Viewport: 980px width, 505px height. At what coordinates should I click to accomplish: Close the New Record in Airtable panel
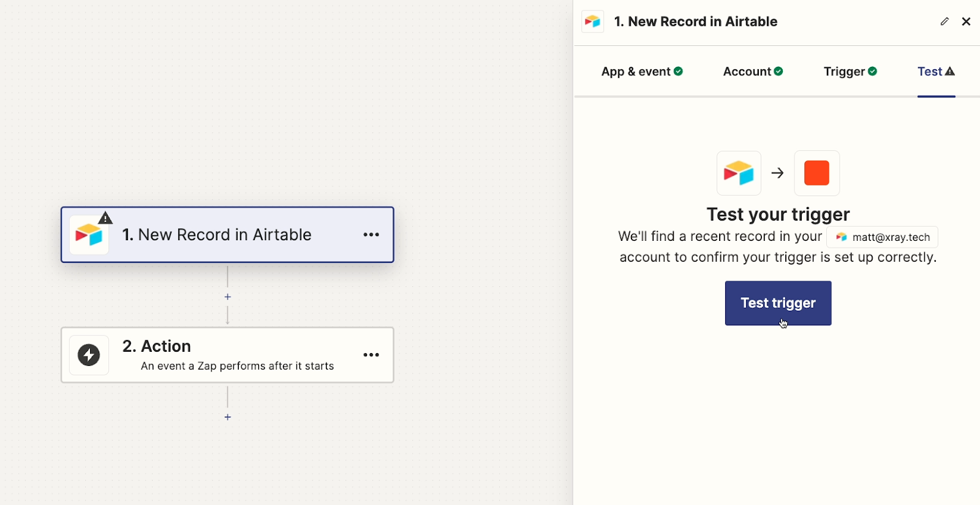pyautogui.click(x=966, y=21)
